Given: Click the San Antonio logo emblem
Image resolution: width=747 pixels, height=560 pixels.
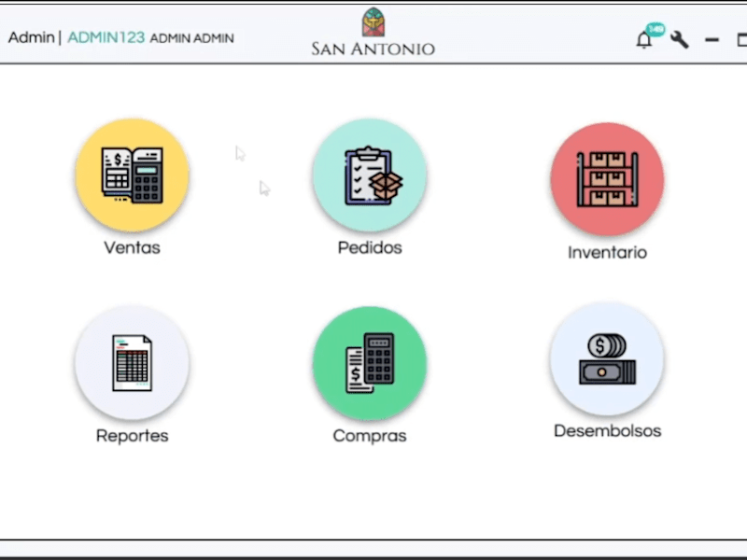Looking at the screenshot, I should [x=373, y=21].
